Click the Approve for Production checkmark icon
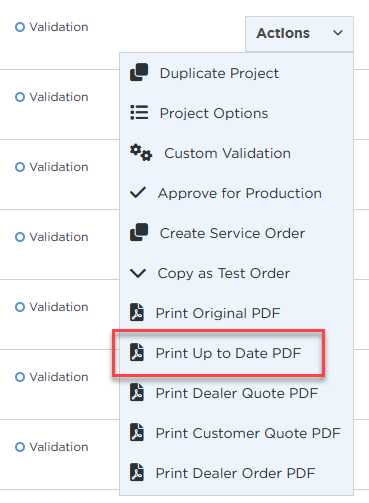Screen dimensions: 369x503 (x=138, y=193)
